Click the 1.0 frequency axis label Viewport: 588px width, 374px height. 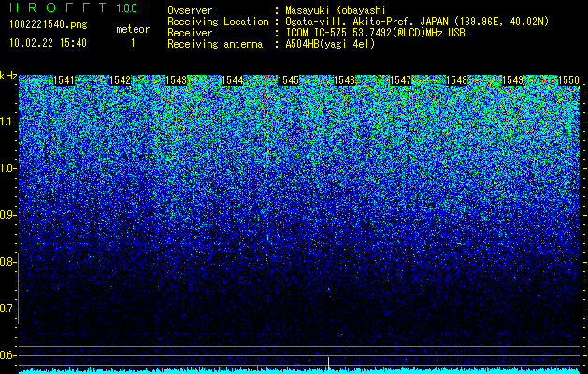[x=8, y=168]
